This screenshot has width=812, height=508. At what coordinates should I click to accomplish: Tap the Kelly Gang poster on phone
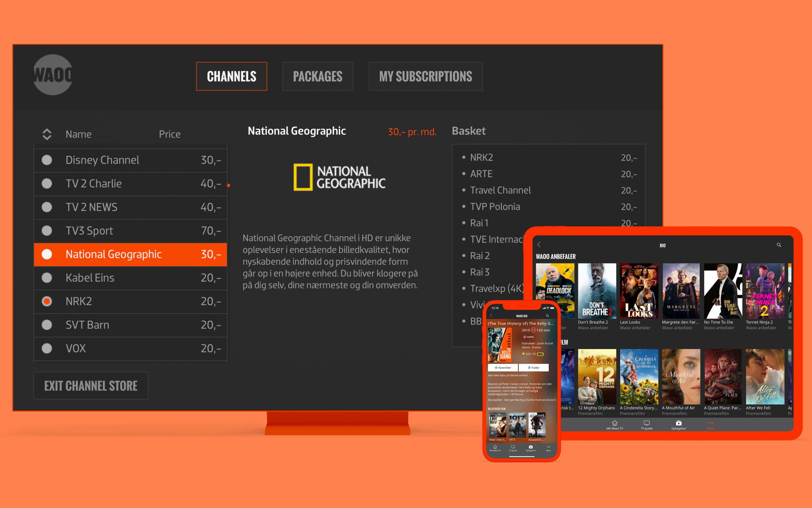pos(499,345)
